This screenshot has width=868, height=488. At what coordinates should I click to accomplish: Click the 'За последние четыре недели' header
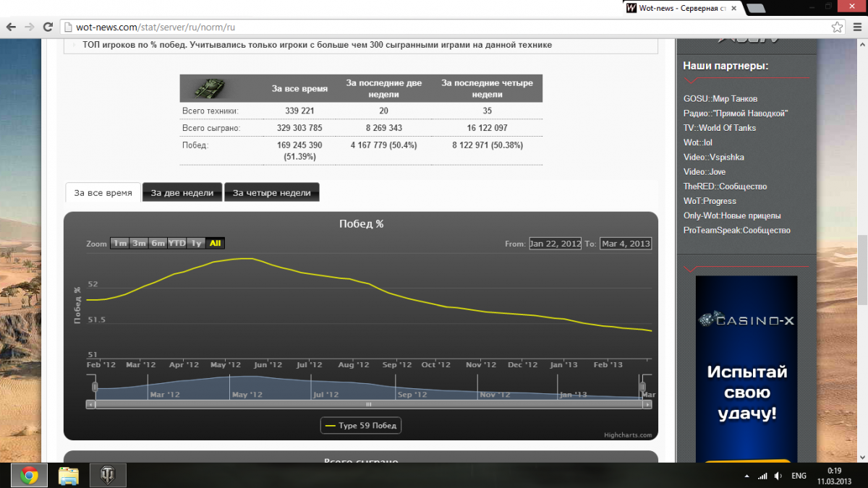point(487,89)
